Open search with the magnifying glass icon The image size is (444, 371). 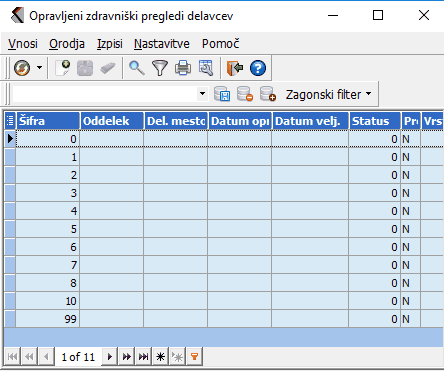click(137, 68)
